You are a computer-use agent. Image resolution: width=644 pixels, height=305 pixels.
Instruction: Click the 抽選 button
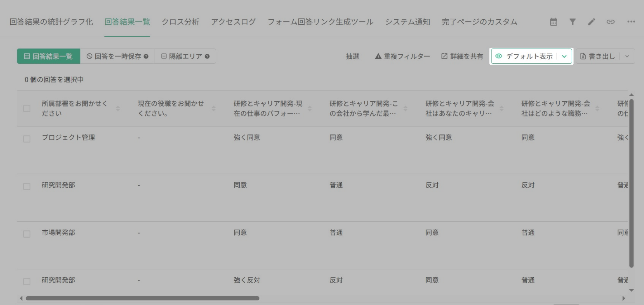352,57
